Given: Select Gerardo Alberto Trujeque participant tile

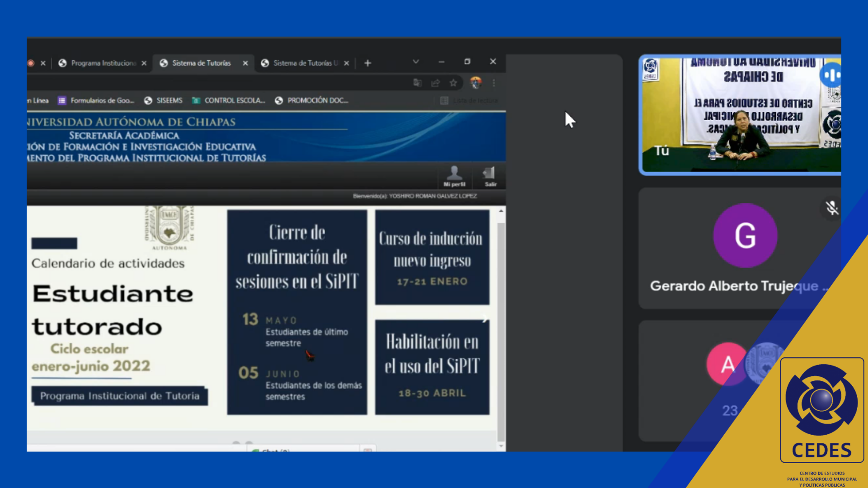Looking at the screenshot, I should (740, 249).
